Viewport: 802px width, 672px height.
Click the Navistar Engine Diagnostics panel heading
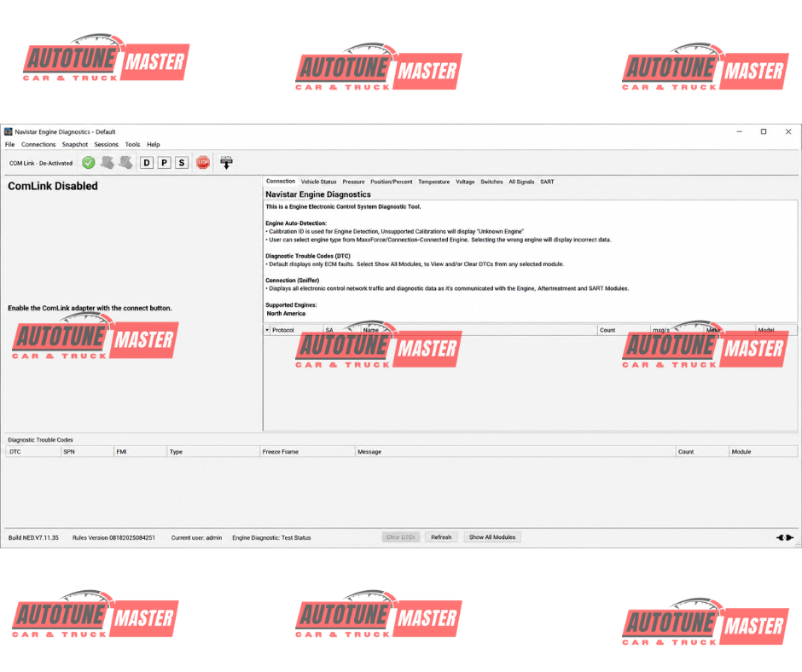[x=318, y=194]
